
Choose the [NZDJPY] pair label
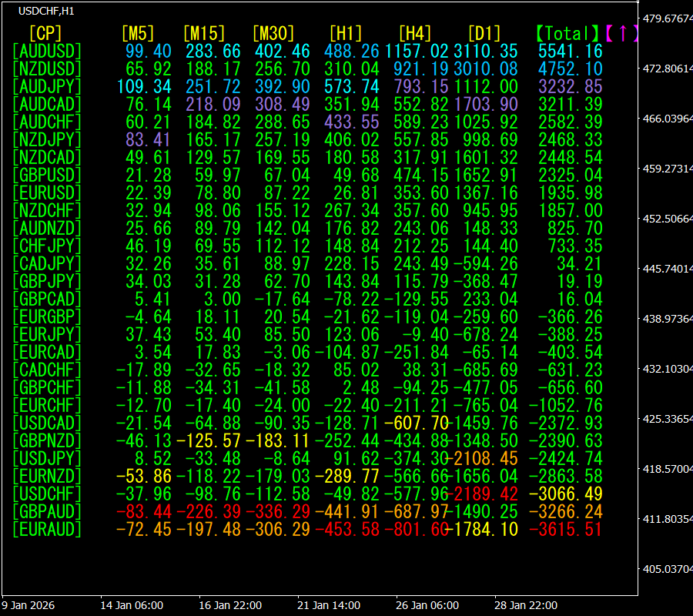47,139
